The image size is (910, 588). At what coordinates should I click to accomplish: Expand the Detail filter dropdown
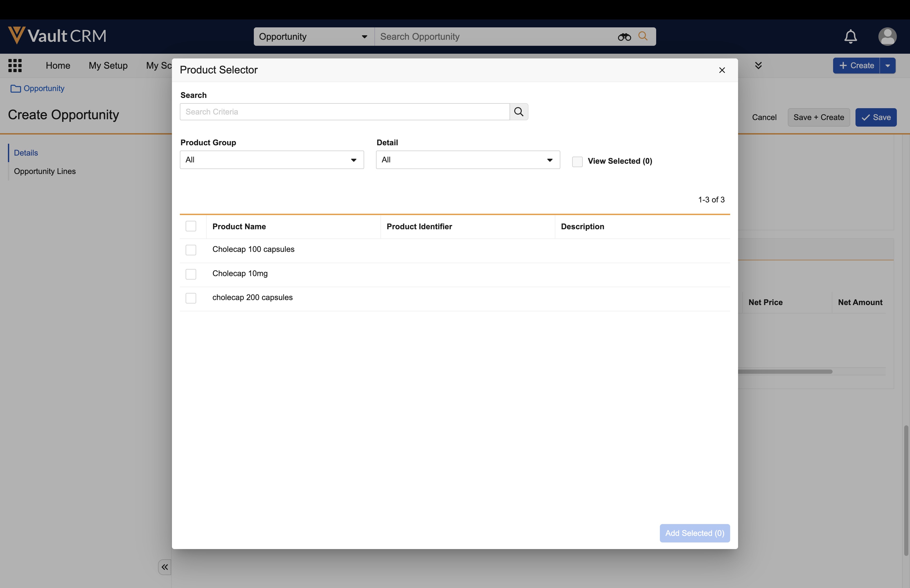467,160
